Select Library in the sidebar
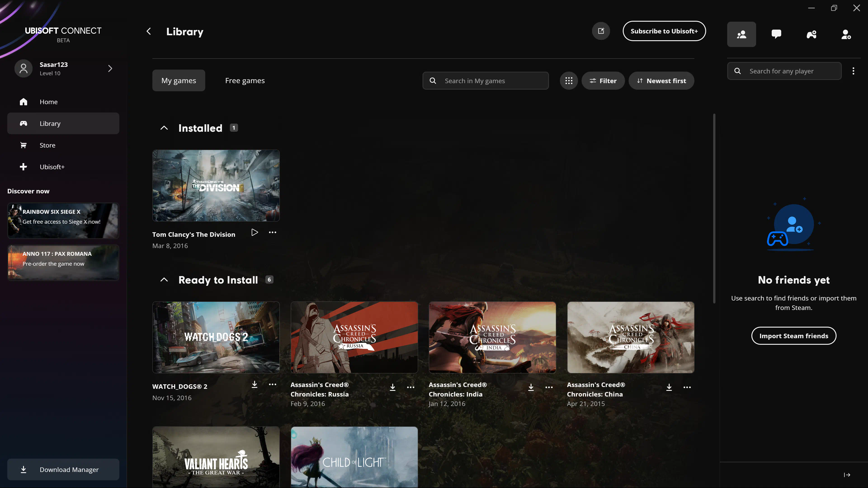The width and height of the screenshot is (868, 488). click(x=63, y=124)
